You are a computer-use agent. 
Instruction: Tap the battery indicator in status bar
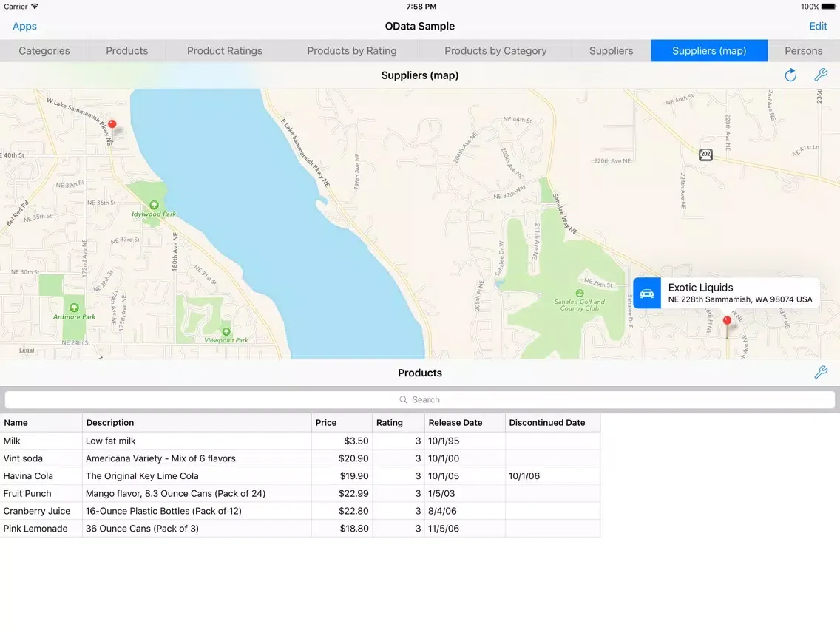pos(829,7)
